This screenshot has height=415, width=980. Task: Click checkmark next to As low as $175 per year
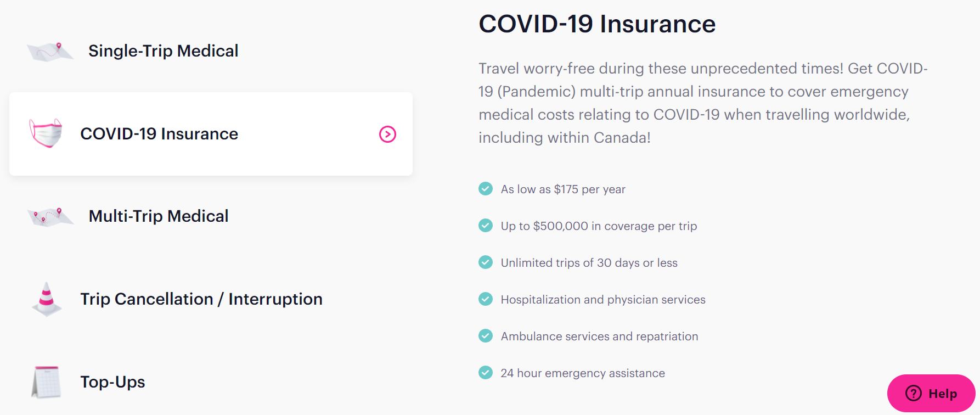pyautogui.click(x=486, y=189)
